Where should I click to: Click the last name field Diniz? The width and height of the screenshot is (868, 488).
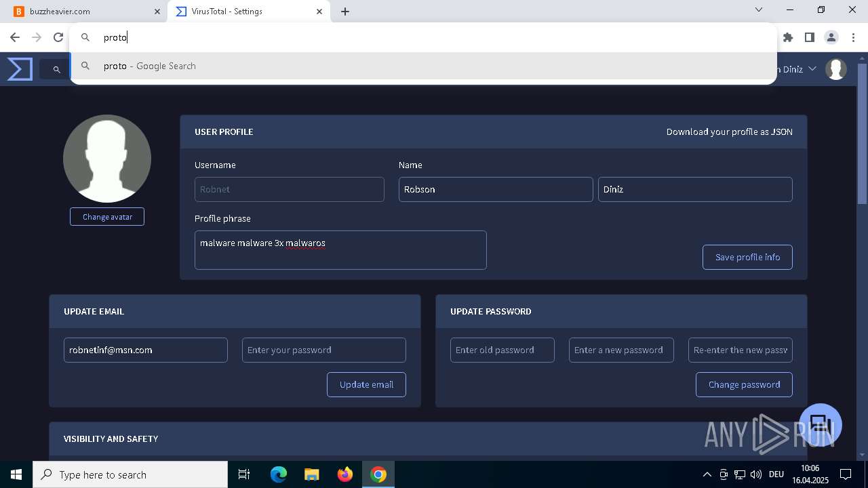pyautogui.click(x=695, y=189)
